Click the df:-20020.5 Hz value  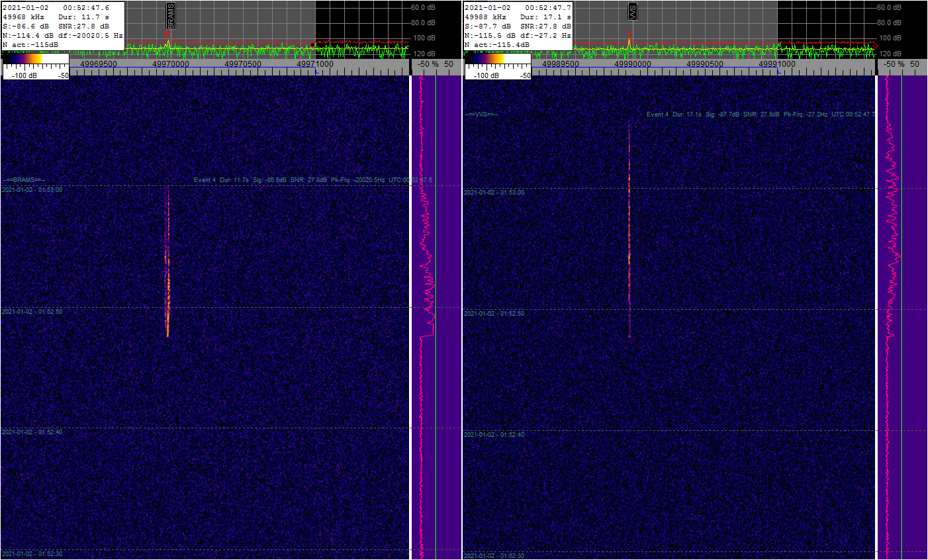click(90, 36)
